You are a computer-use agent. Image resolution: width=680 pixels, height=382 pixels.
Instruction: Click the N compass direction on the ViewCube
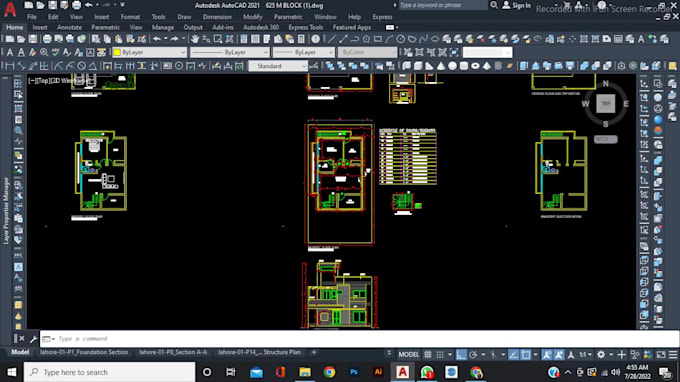click(605, 83)
